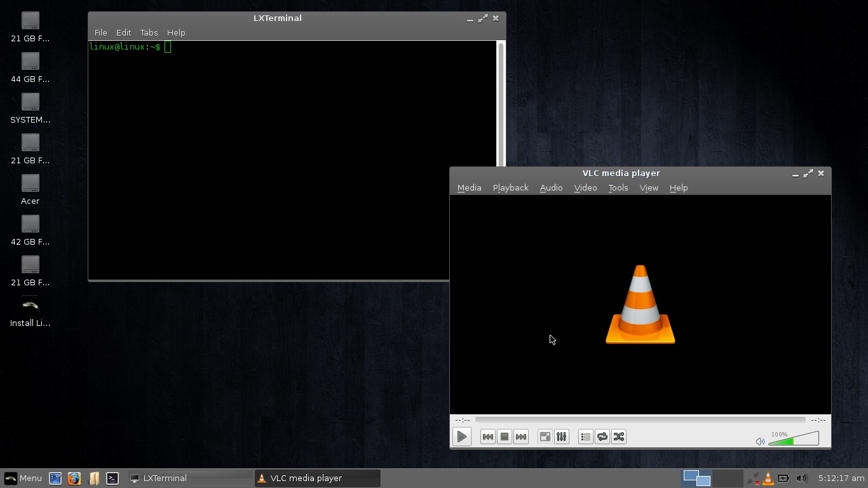Maximize the VLC media player window
The width and height of the screenshot is (868, 488).
pyautogui.click(x=808, y=173)
